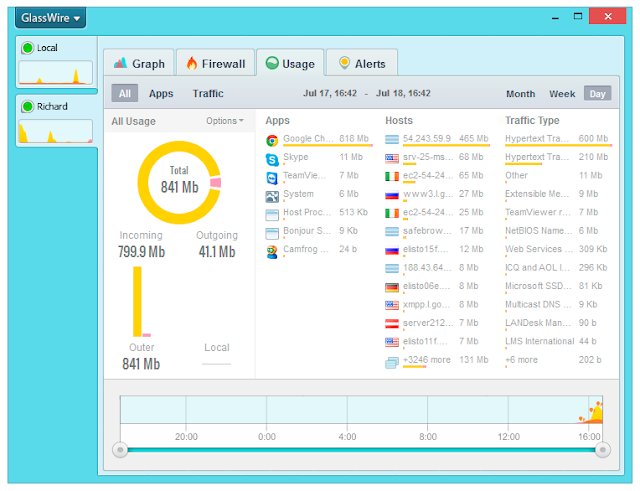The height and width of the screenshot is (491, 640).
Task: Filter usage by Traffic
Action: (x=208, y=93)
